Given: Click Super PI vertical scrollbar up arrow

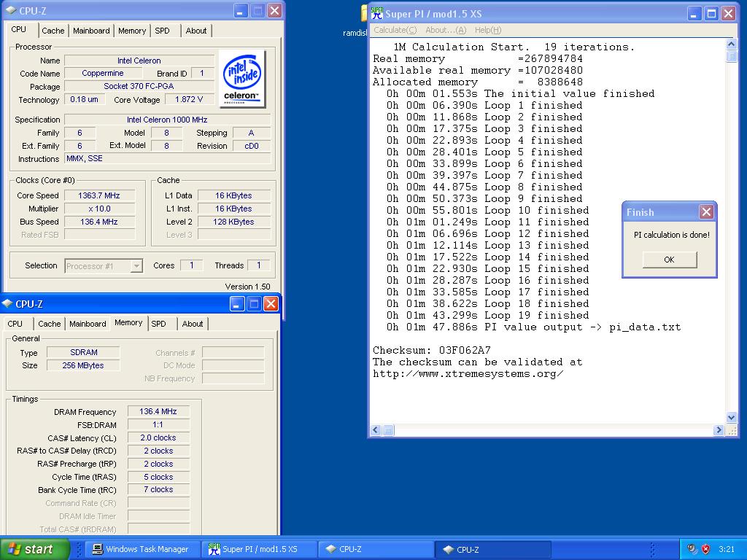Looking at the screenshot, I should point(731,44).
